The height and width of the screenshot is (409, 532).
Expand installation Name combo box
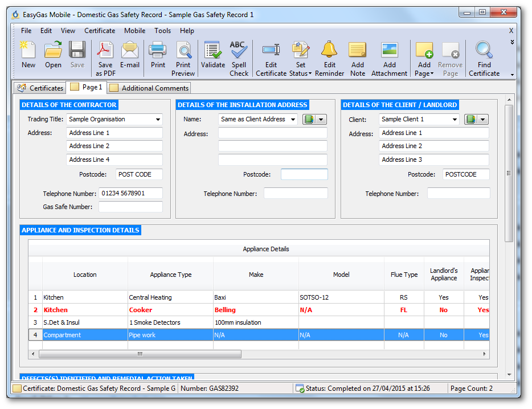pos(293,120)
